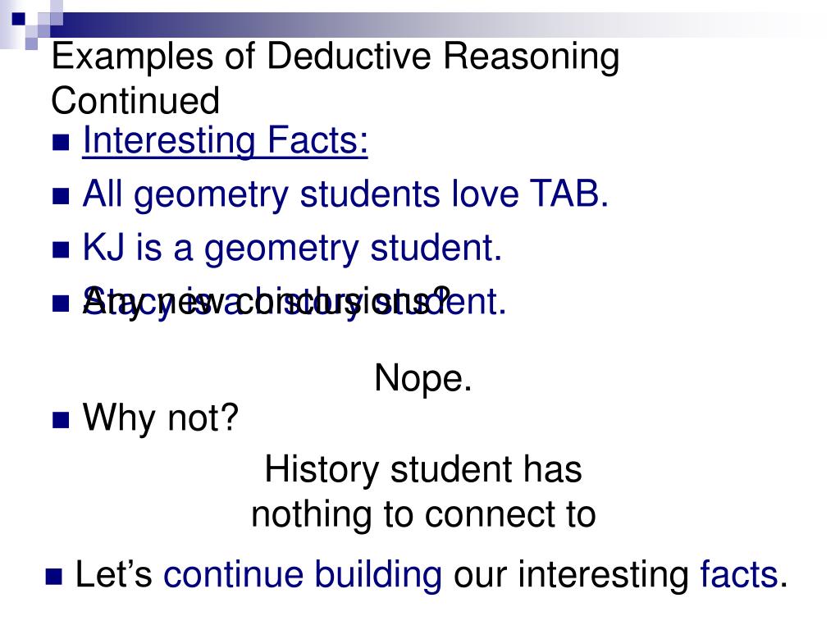
Task: Click the nothing to connect to line
Action: click(423, 514)
